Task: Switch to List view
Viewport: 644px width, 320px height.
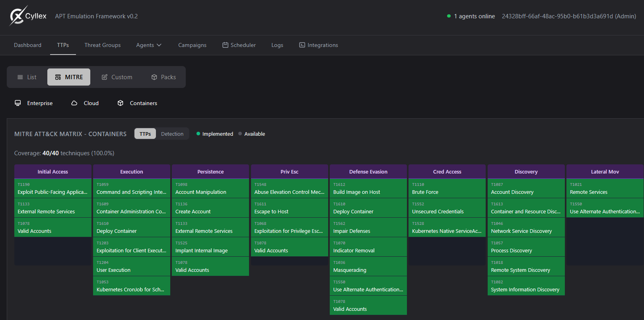Action: coord(27,77)
